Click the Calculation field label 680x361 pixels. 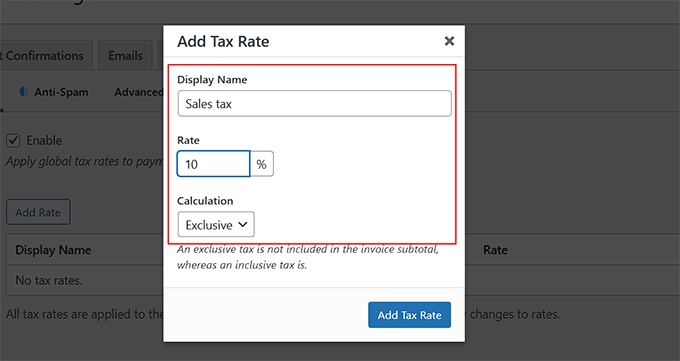[205, 200]
